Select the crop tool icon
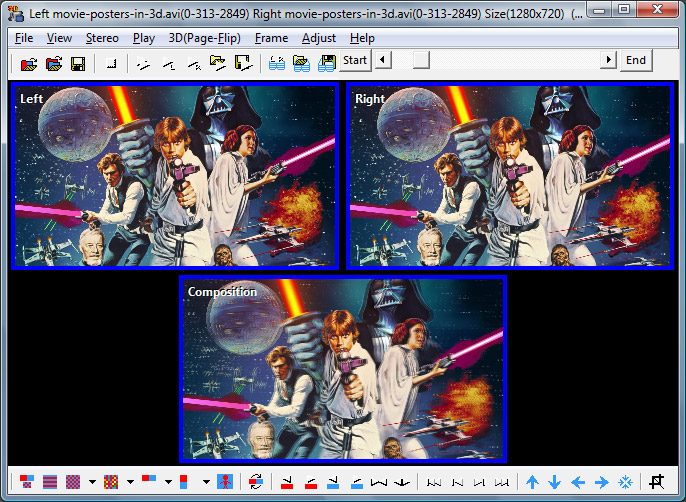 pos(657,482)
